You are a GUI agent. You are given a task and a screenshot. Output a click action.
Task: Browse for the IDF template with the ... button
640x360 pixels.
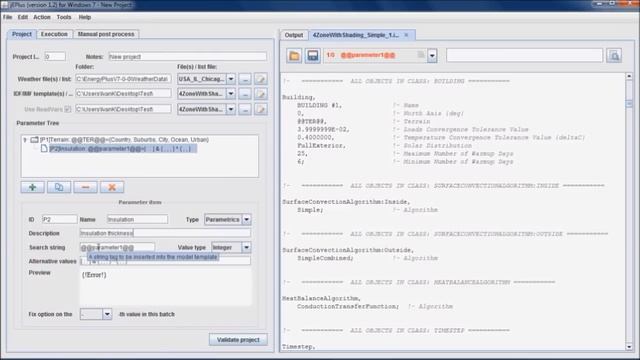245,94
